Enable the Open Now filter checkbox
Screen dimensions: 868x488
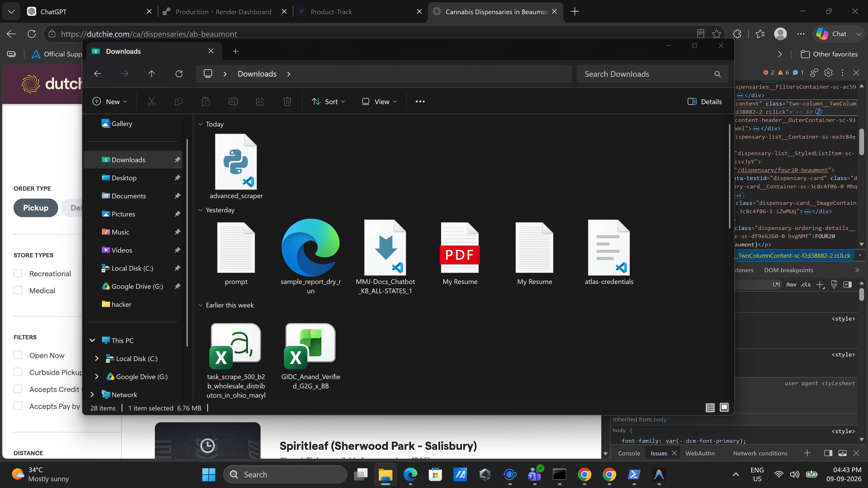(x=18, y=355)
